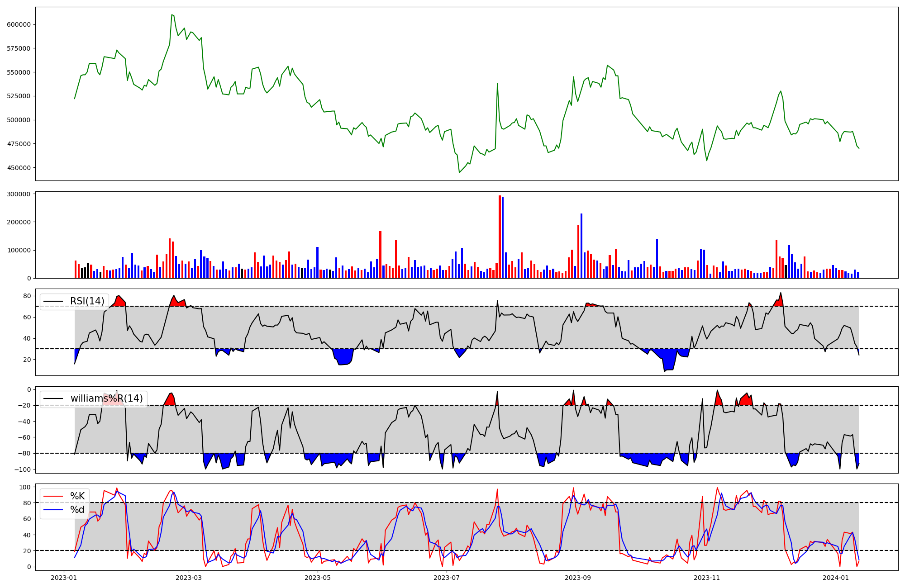Screen dimensions: 905x588
Task: Click the 2023-03 date tick label
Action: (x=189, y=578)
